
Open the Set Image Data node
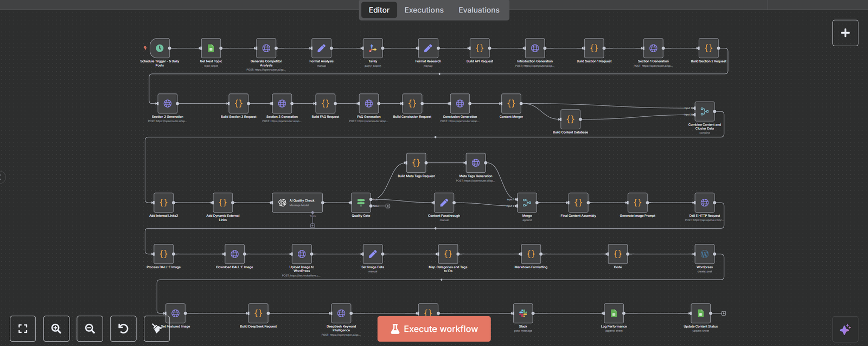[x=373, y=254]
